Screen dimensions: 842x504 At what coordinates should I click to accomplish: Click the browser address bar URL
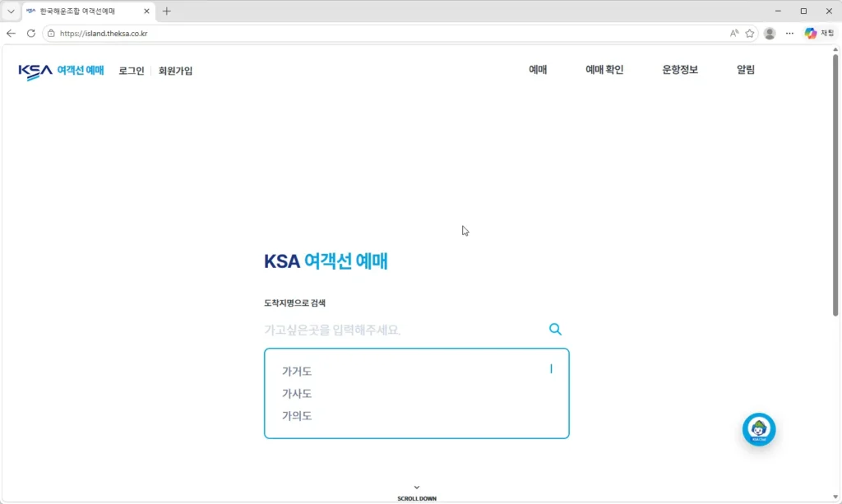[104, 33]
